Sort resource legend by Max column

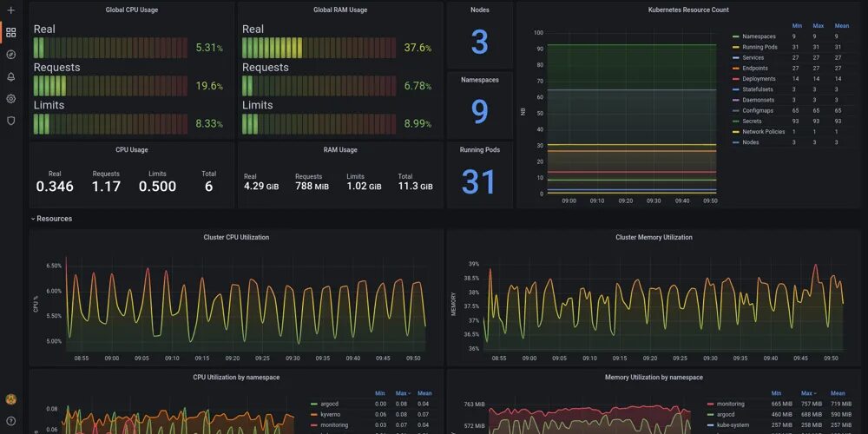tap(819, 26)
